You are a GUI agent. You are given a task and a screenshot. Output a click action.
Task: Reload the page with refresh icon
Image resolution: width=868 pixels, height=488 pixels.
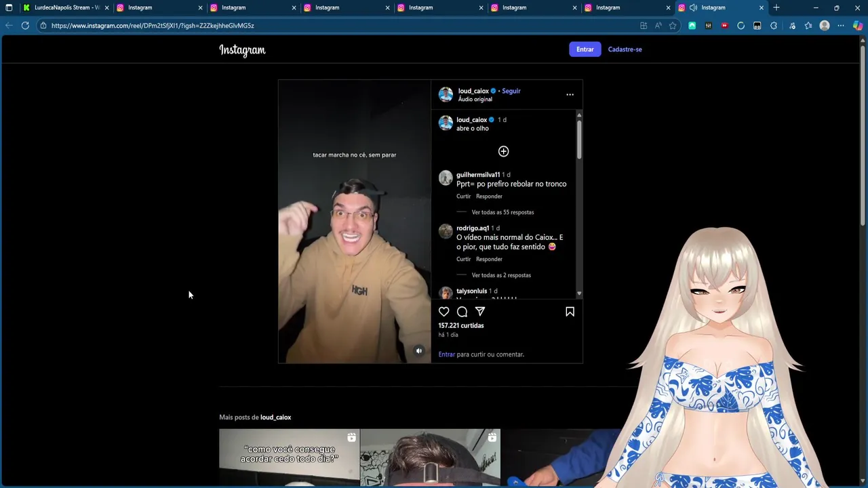tap(25, 26)
